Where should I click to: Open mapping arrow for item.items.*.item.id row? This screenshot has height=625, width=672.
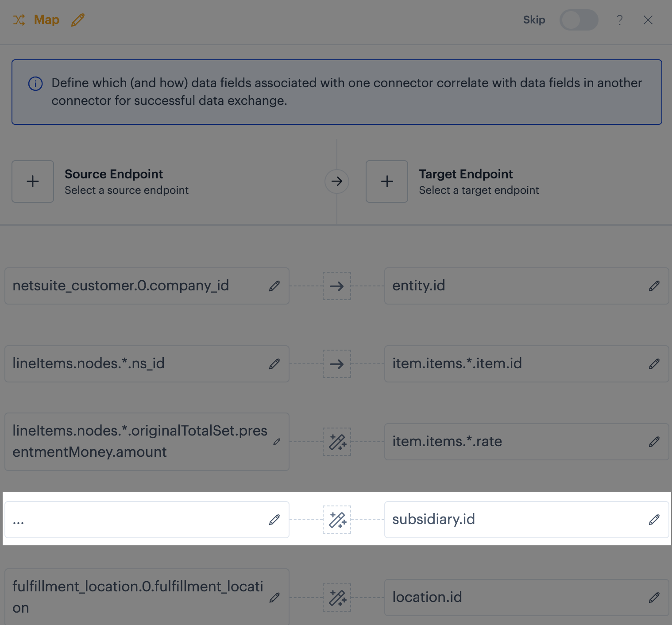(337, 364)
